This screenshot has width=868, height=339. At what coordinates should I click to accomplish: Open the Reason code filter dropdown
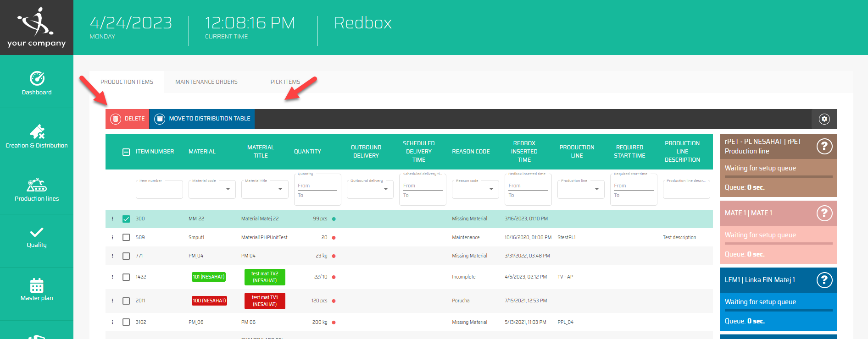491,189
